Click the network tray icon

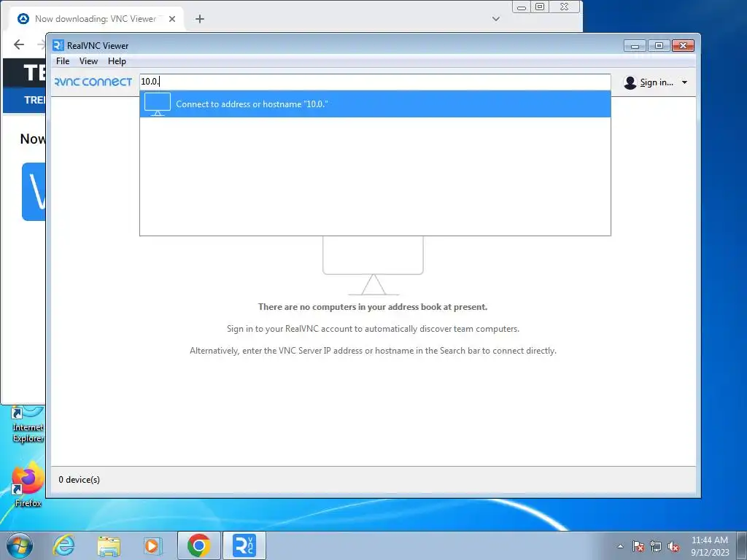pos(656,546)
